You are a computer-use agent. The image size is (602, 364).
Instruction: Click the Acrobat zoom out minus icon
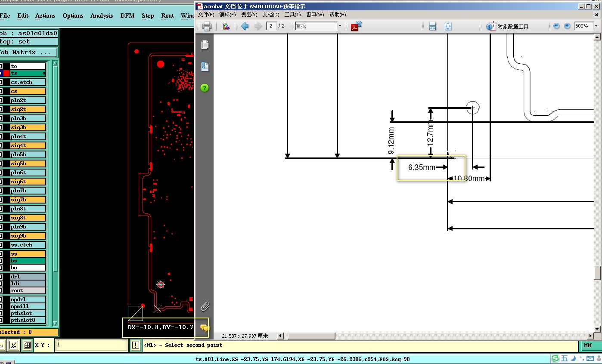click(556, 26)
